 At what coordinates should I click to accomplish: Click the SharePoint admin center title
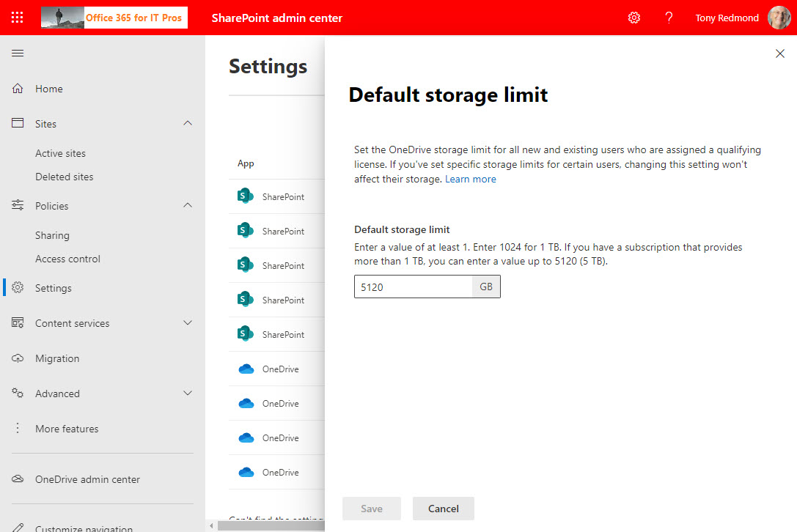[x=277, y=18]
